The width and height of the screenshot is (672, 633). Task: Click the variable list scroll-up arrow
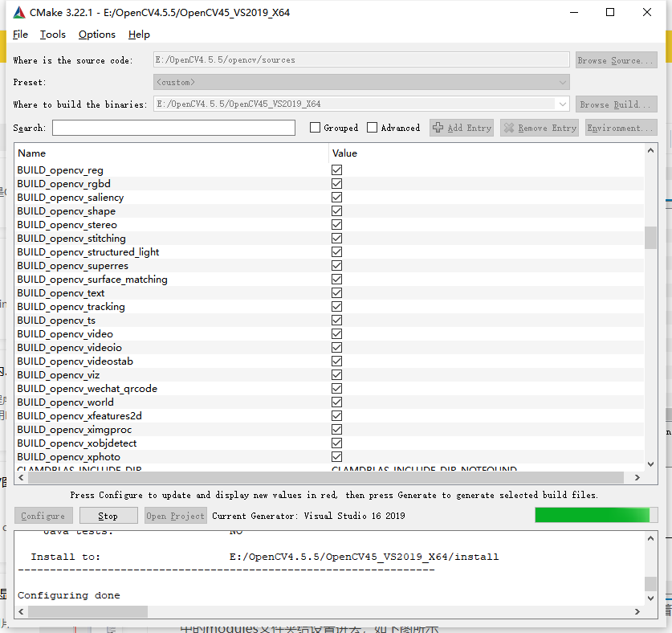[x=650, y=150]
